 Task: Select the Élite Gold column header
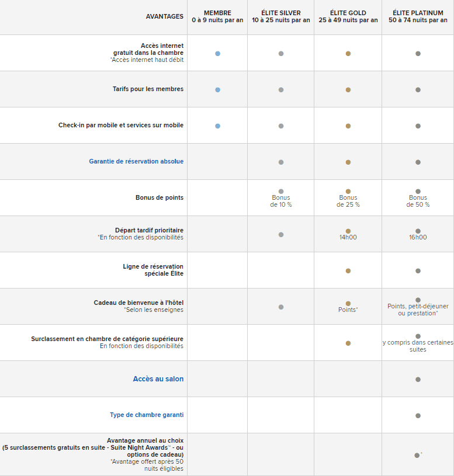coord(348,16)
